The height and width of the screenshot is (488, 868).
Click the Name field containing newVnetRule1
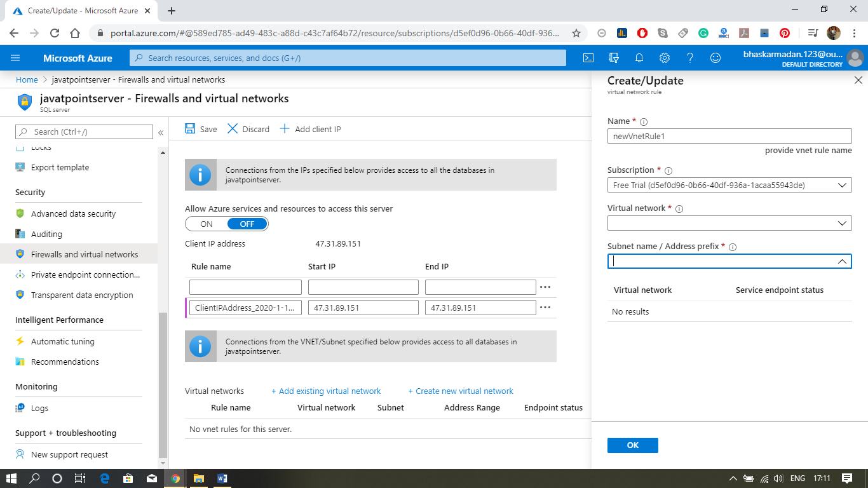(x=729, y=136)
